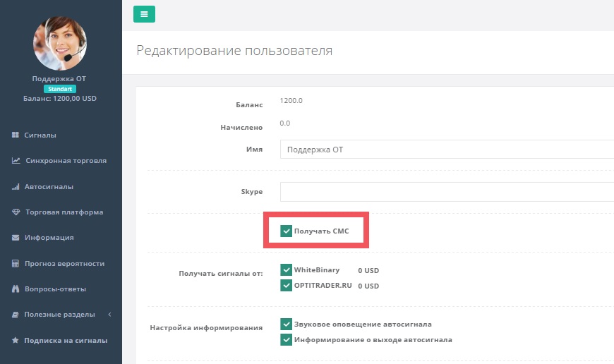The image size is (614, 364).
Task: Toggle the WhiteBinary signals checkbox
Action: [x=287, y=269]
